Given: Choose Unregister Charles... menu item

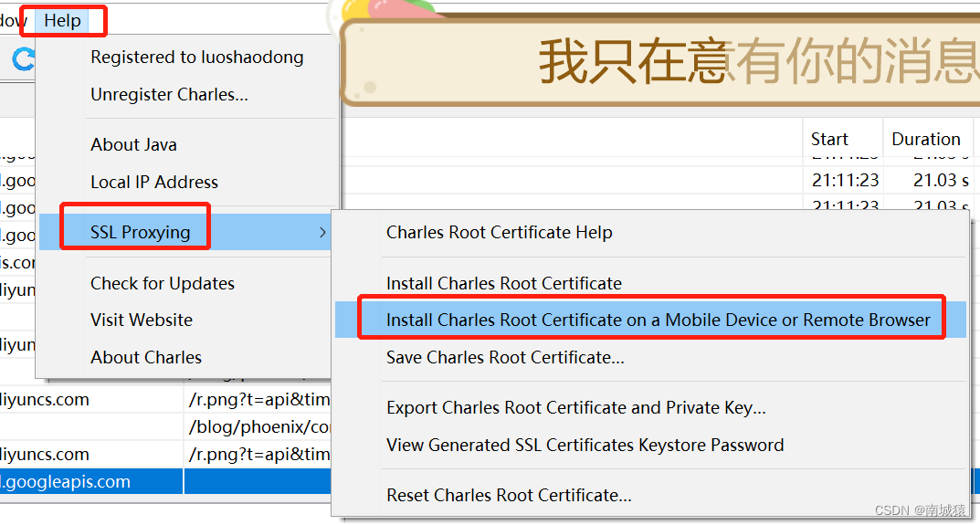Looking at the screenshot, I should click(169, 94).
